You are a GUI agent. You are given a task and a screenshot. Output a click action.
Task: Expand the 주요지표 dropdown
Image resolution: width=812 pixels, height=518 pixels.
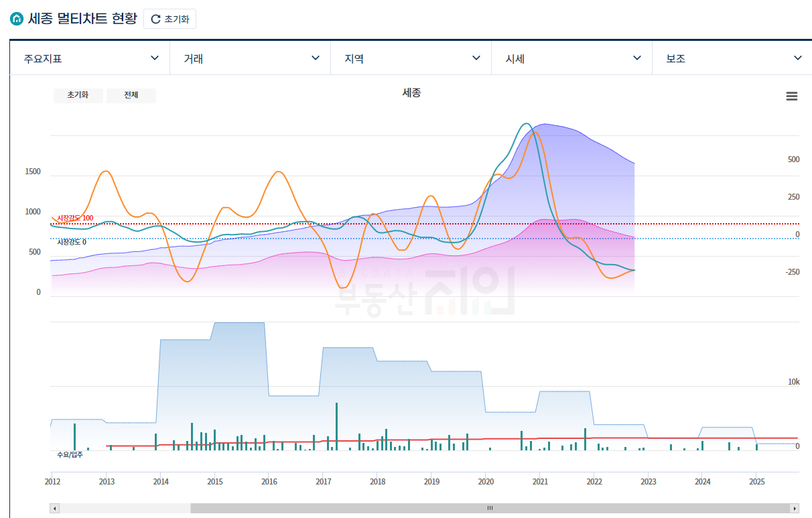tap(90, 58)
